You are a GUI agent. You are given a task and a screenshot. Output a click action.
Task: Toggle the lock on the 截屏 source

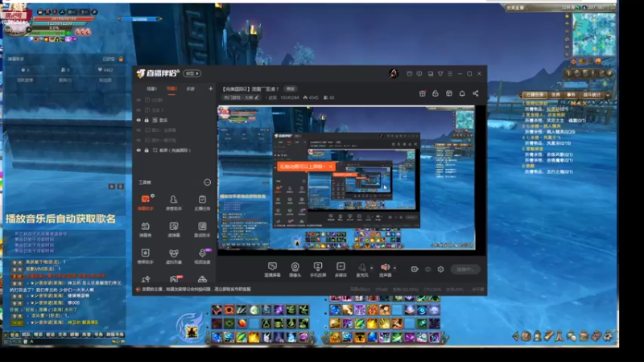point(147,150)
